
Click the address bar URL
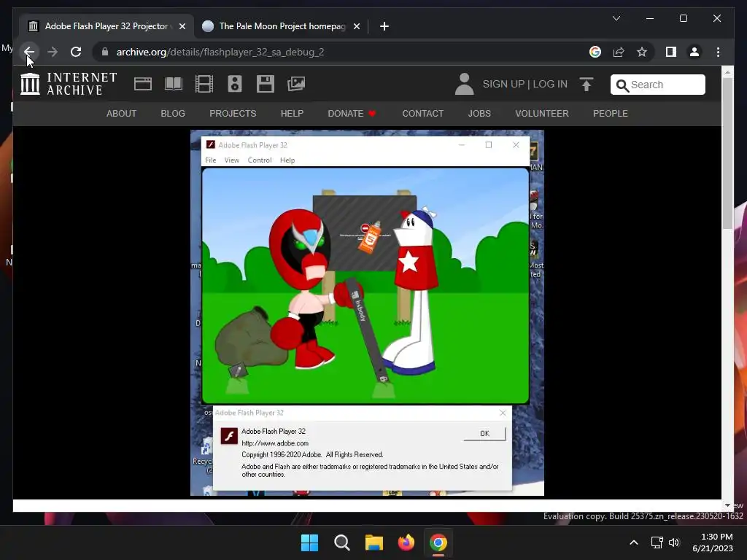(x=220, y=52)
